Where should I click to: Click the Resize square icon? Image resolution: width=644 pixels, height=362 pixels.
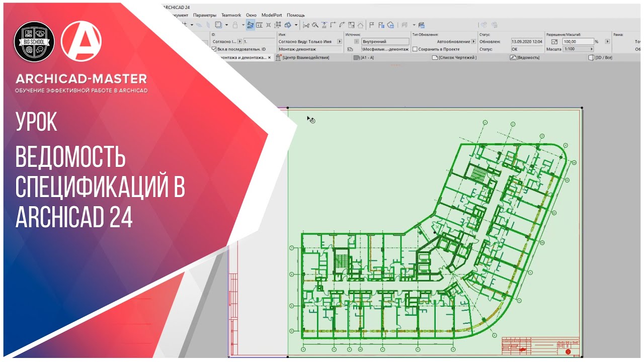(351, 25)
